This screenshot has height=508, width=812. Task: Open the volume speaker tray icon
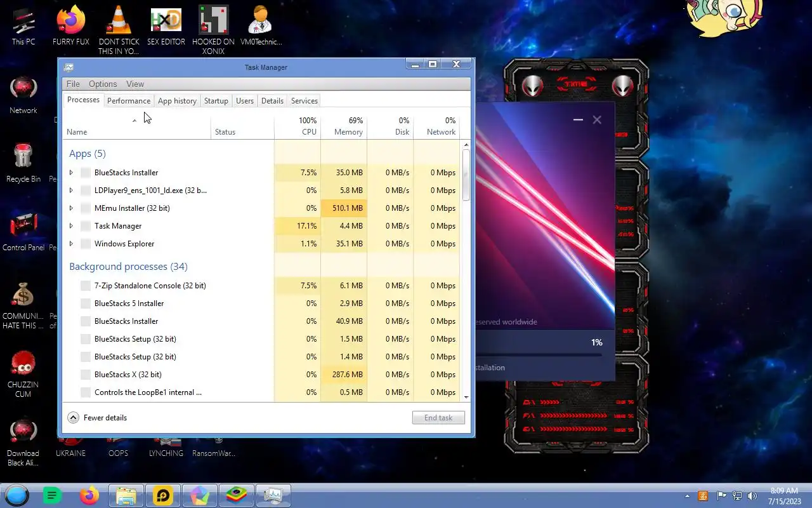[752, 496]
